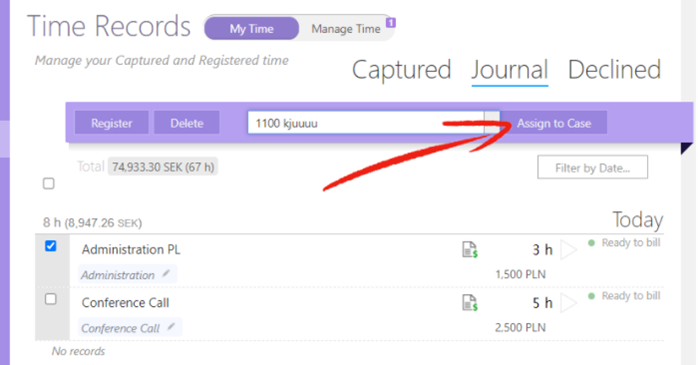Expand the case selector dropdown arrow

click(x=492, y=123)
